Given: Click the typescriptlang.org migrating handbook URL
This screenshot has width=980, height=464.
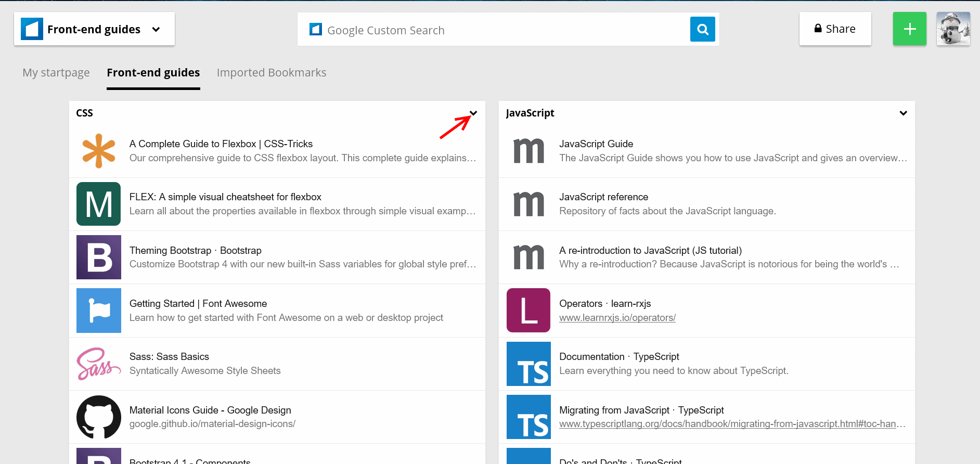Looking at the screenshot, I should point(732,424).
